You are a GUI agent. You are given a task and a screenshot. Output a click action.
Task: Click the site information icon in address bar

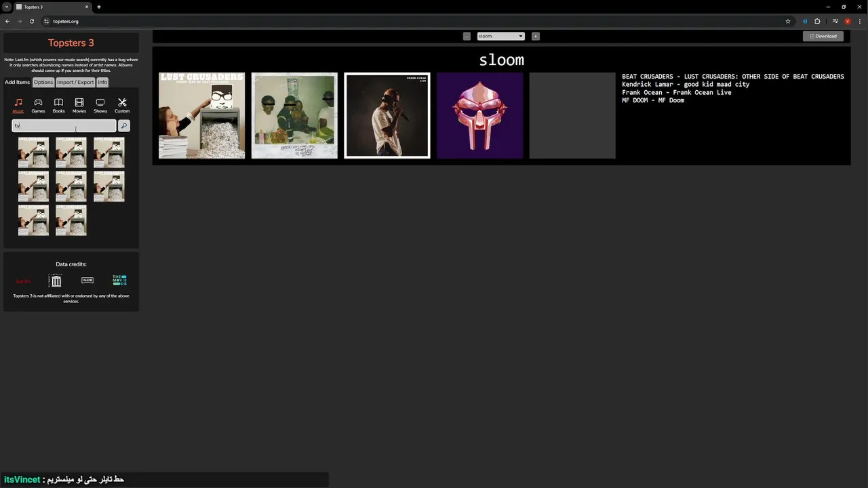(x=47, y=21)
